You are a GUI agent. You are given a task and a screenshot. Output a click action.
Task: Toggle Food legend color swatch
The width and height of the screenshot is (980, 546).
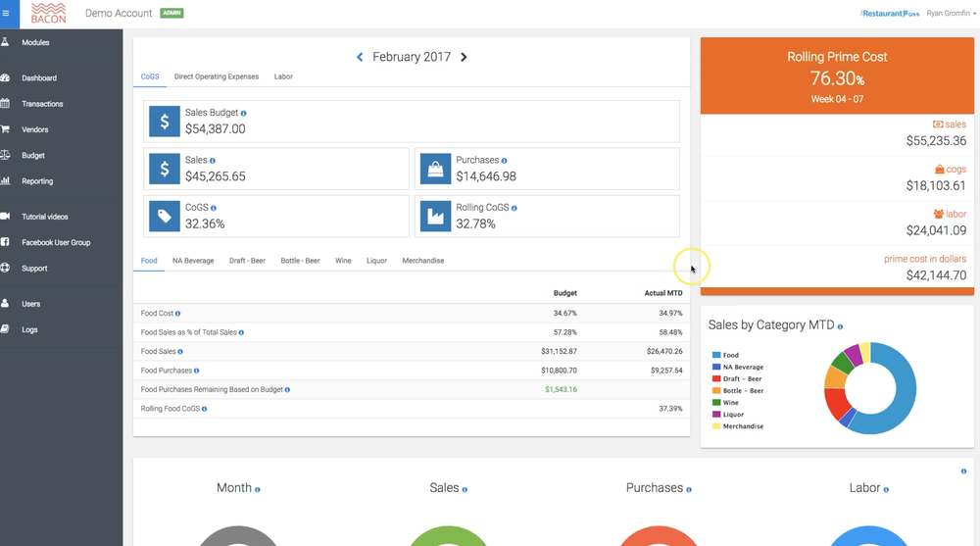[716, 355]
